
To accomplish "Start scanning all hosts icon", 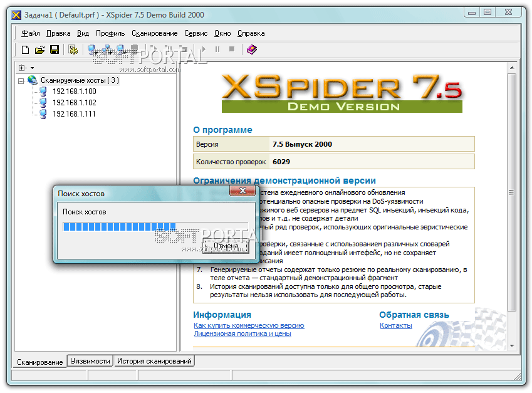I will [154, 48].
